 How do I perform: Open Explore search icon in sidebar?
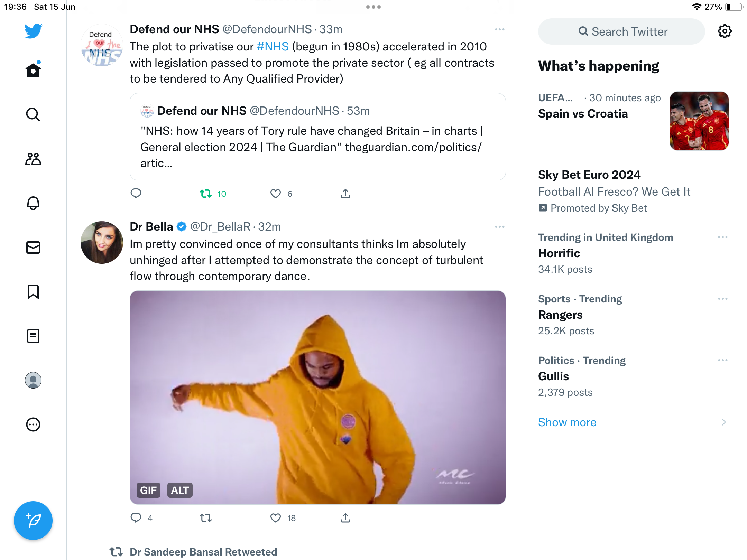(x=33, y=114)
